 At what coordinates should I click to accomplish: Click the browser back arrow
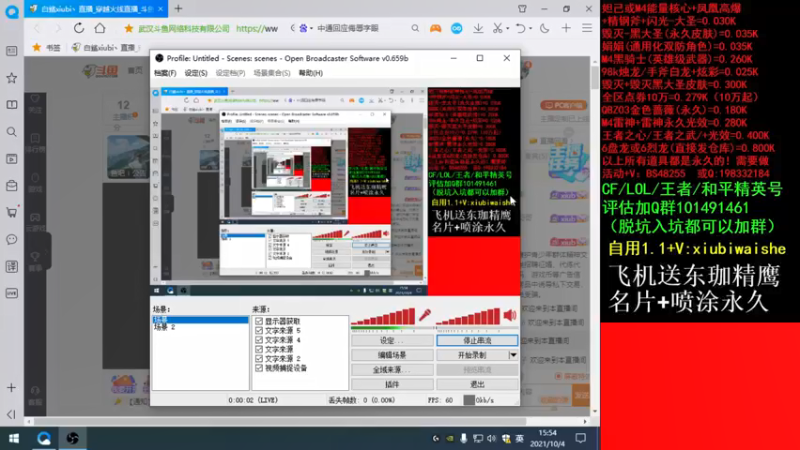click(x=37, y=29)
